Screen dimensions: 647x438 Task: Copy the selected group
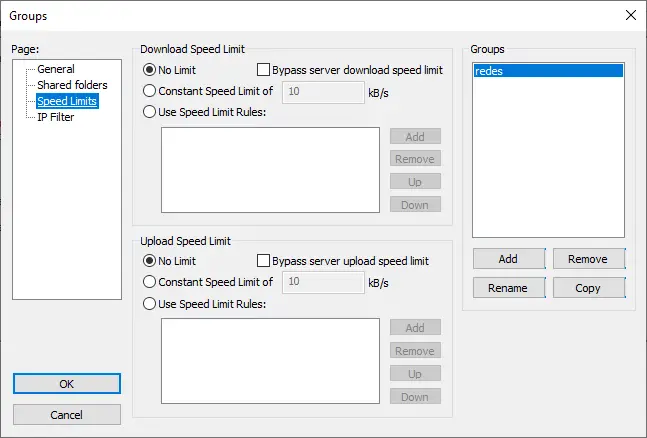588,288
